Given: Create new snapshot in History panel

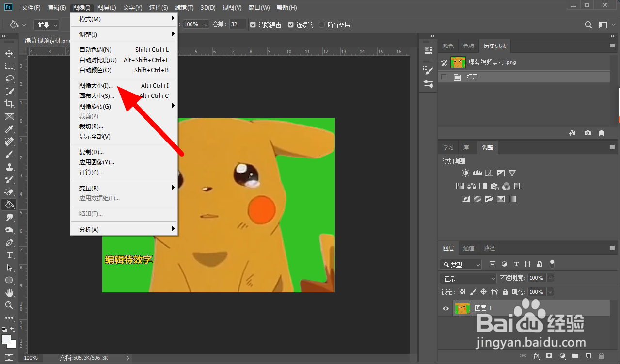Looking at the screenshot, I should point(588,133).
